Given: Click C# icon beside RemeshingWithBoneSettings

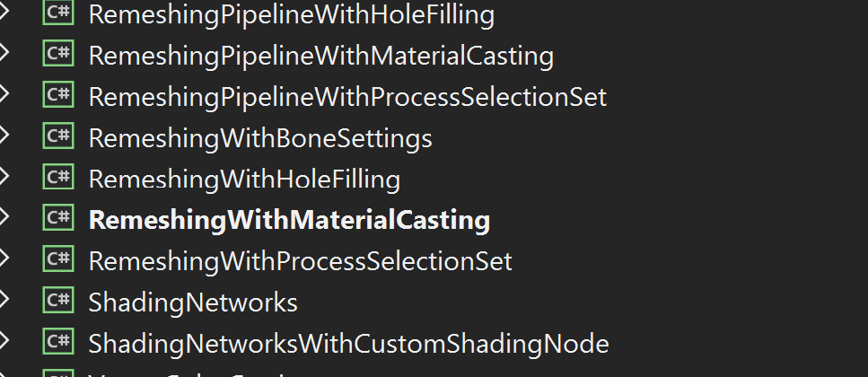Looking at the screenshot, I should point(58,136).
